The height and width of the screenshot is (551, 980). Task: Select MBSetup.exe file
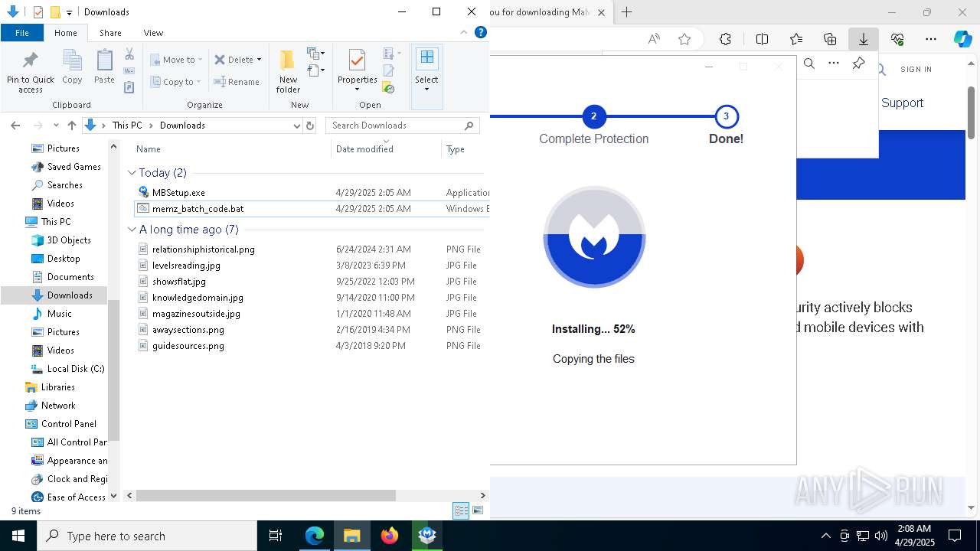[x=178, y=193]
